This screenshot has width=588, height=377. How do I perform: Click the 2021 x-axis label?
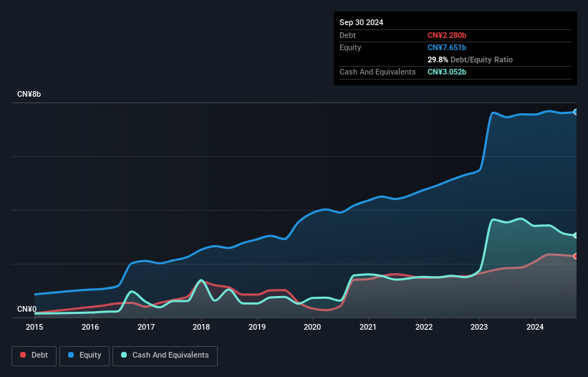(x=368, y=327)
